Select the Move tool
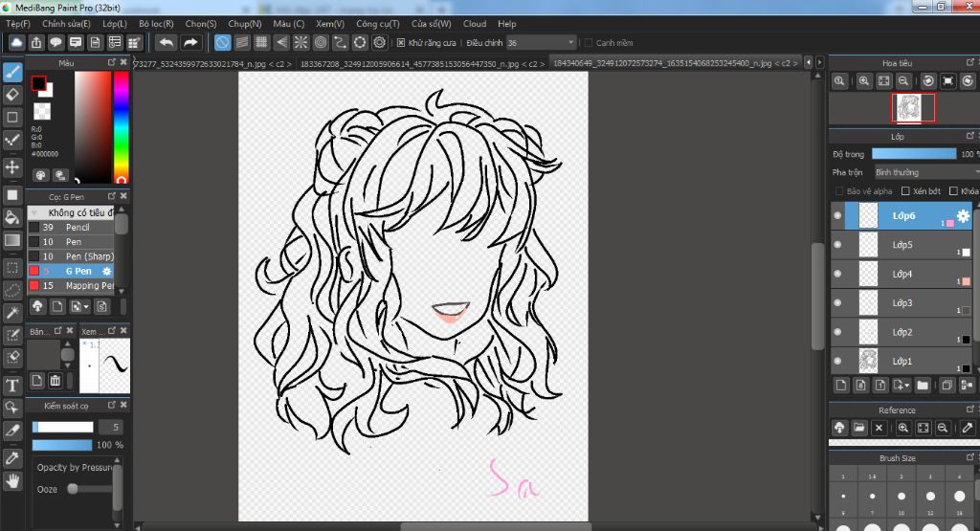This screenshot has height=531, width=980. click(x=12, y=166)
